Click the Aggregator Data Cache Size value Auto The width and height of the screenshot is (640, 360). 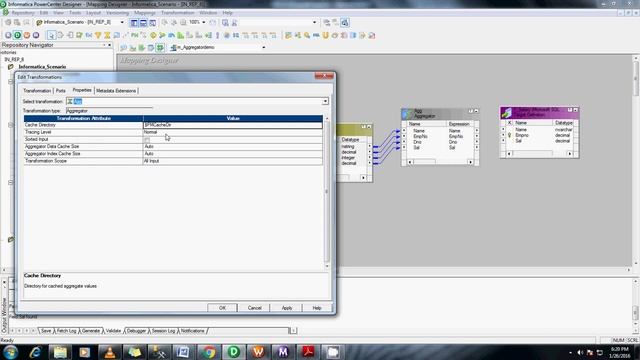point(233,147)
